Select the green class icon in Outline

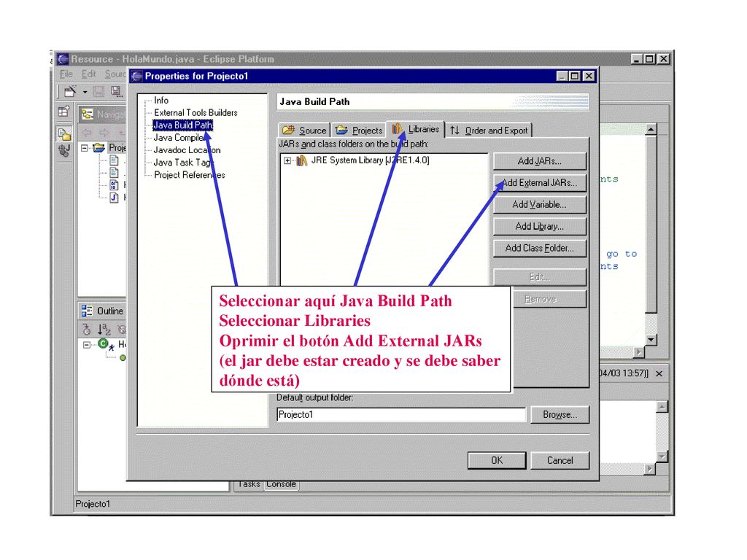[x=103, y=343]
